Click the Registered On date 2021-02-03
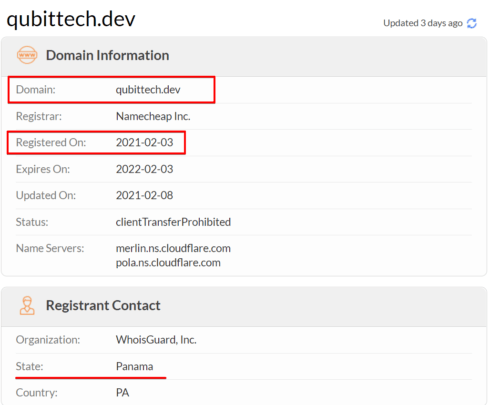Viewport: 500px width, 405px height. tap(144, 143)
